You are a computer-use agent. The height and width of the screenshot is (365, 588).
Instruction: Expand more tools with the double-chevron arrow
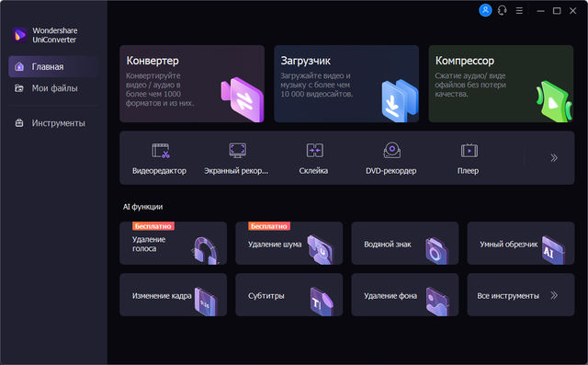[x=554, y=158]
